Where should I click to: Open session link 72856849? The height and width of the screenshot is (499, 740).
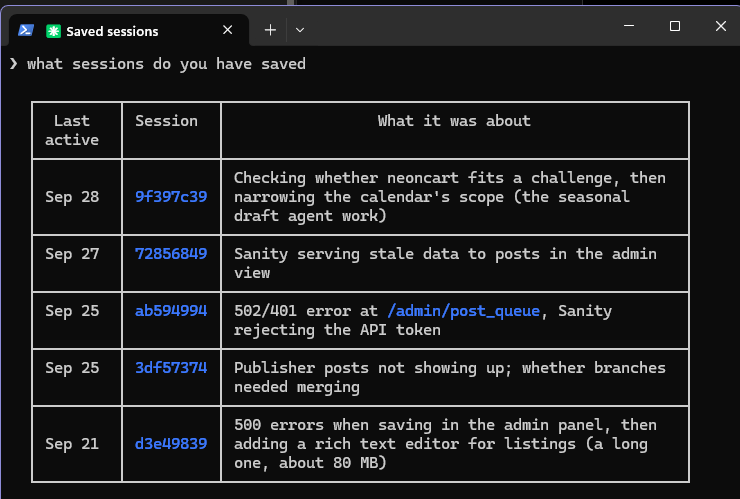click(x=171, y=254)
